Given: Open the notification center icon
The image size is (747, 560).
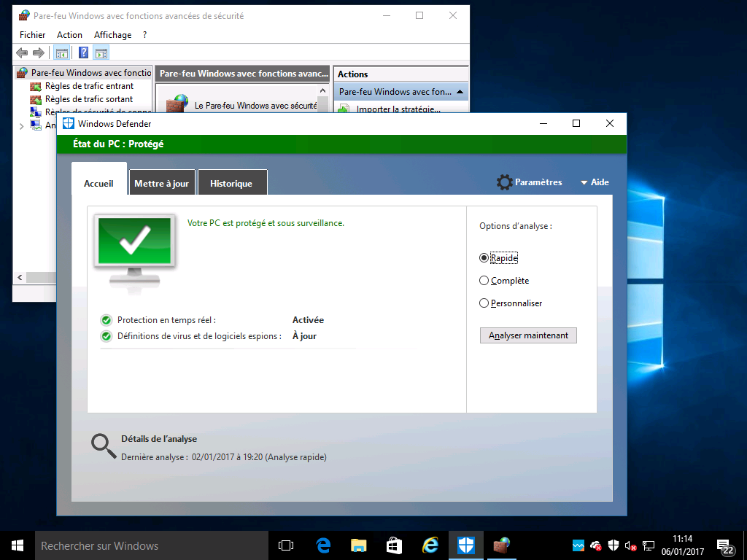Looking at the screenshot, I should pyautogui.click(x=724, y=547).
